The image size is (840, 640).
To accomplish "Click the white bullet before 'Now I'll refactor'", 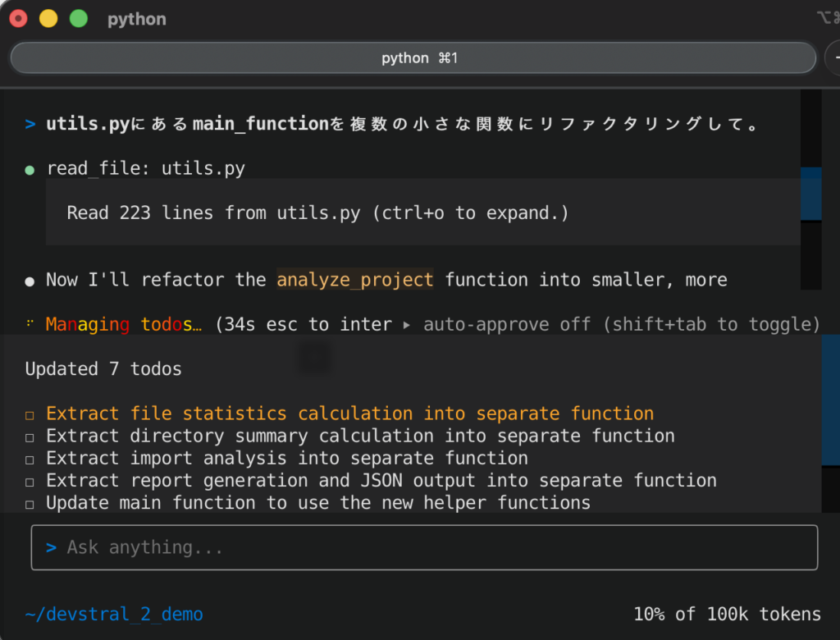I will (x=30, y=281).
